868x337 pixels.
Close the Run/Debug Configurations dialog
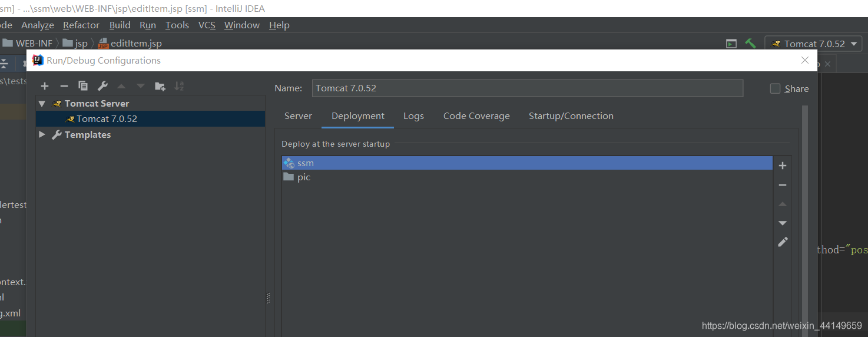(805, 60)
